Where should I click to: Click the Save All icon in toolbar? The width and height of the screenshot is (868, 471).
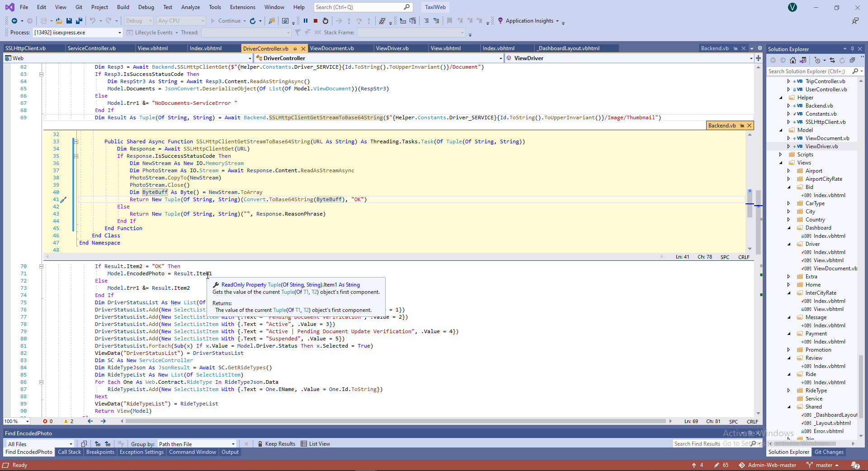pos(79,21)
